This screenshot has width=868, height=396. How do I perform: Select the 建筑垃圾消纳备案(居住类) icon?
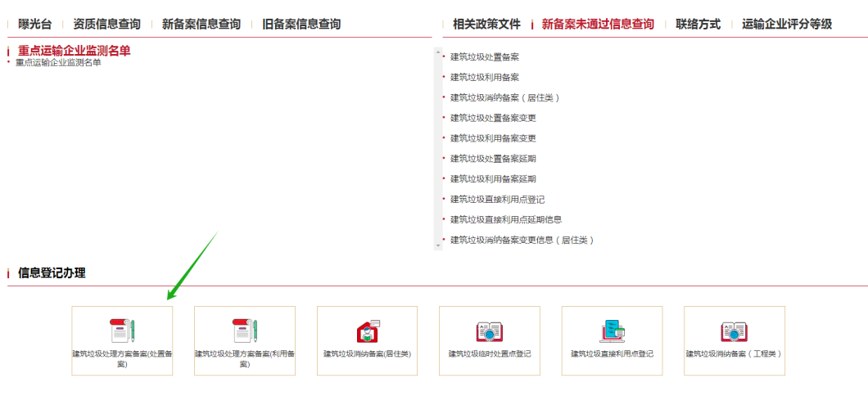[367, 331]
